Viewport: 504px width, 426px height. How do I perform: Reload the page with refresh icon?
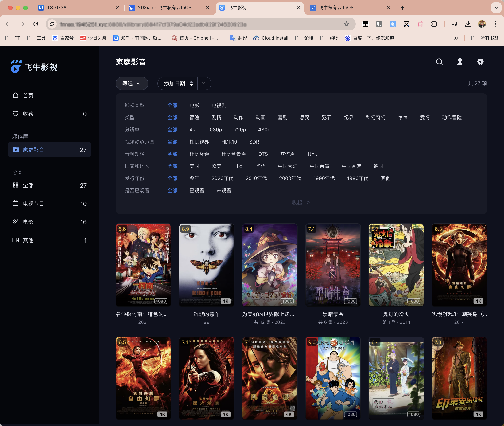pos(36,24)
